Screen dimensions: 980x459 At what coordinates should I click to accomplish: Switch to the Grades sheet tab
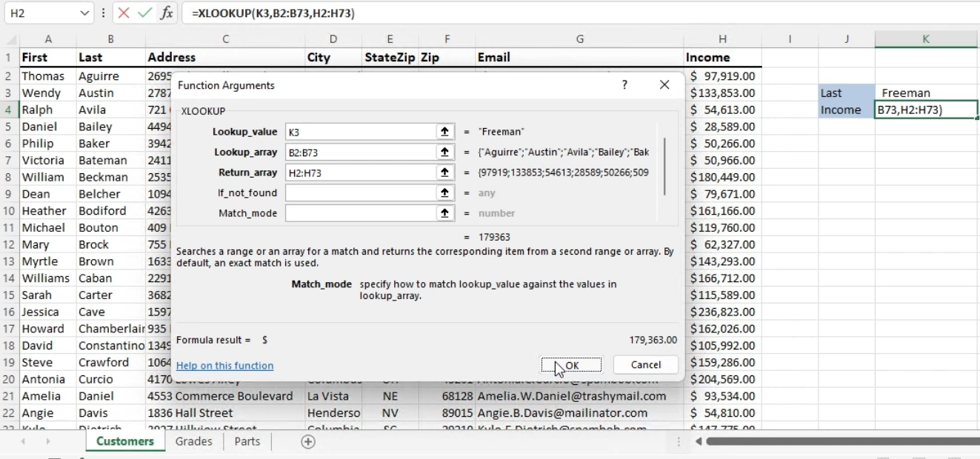click(193, 442)
